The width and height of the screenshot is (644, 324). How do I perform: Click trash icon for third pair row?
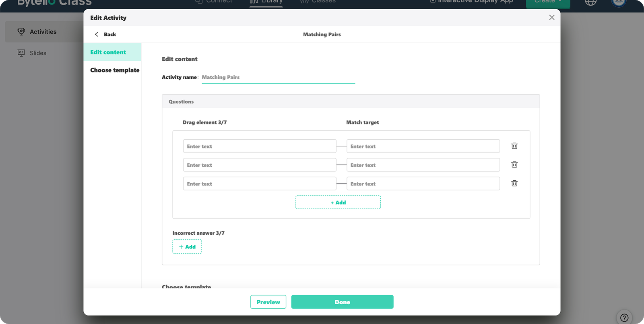pos(514,184)
